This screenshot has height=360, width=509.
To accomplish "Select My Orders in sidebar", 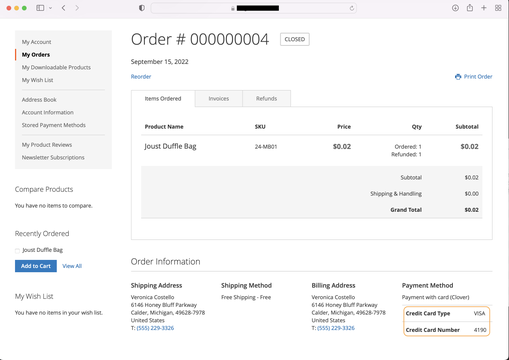I will [36, 55].
